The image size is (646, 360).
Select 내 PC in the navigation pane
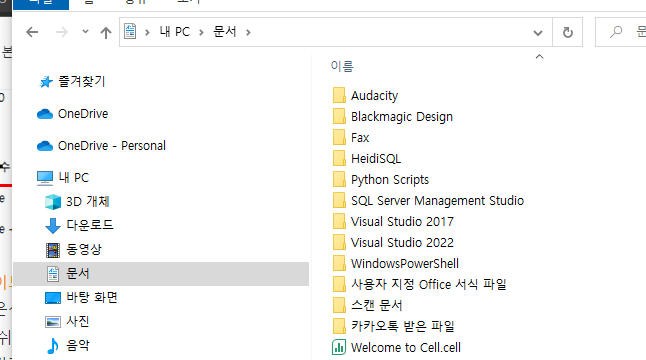(74, 178)
